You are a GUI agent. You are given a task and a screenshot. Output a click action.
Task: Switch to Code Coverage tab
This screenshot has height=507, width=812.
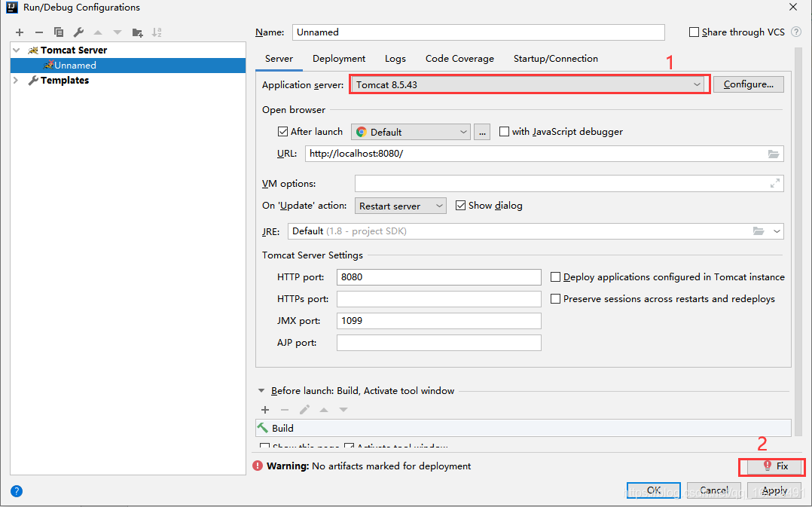(459, 59)
